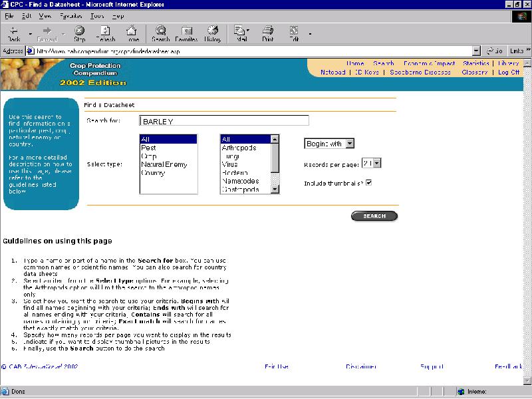
Task: Open the View menu
Action: click(x=45, y=15)
